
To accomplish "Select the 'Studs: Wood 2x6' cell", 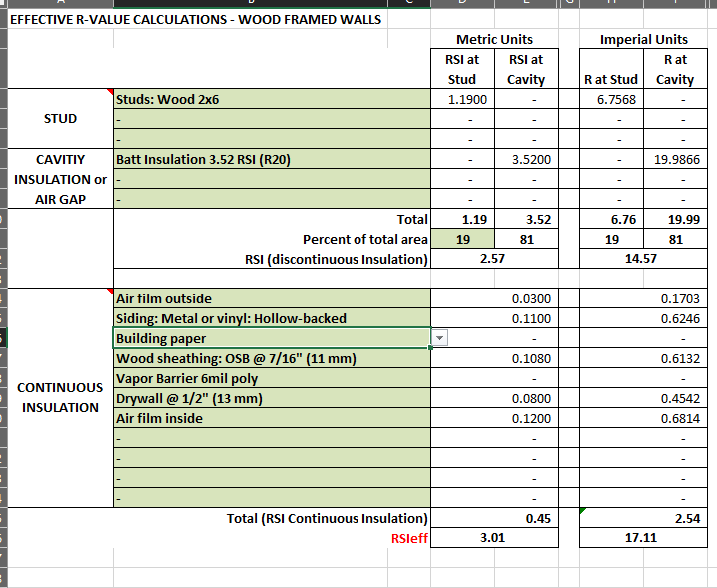I will pos(272,99).
